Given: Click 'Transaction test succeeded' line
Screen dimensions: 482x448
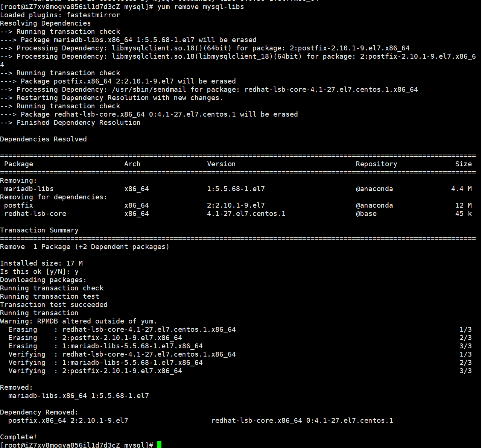Looking at the screenshot, I should coord(54,305).
